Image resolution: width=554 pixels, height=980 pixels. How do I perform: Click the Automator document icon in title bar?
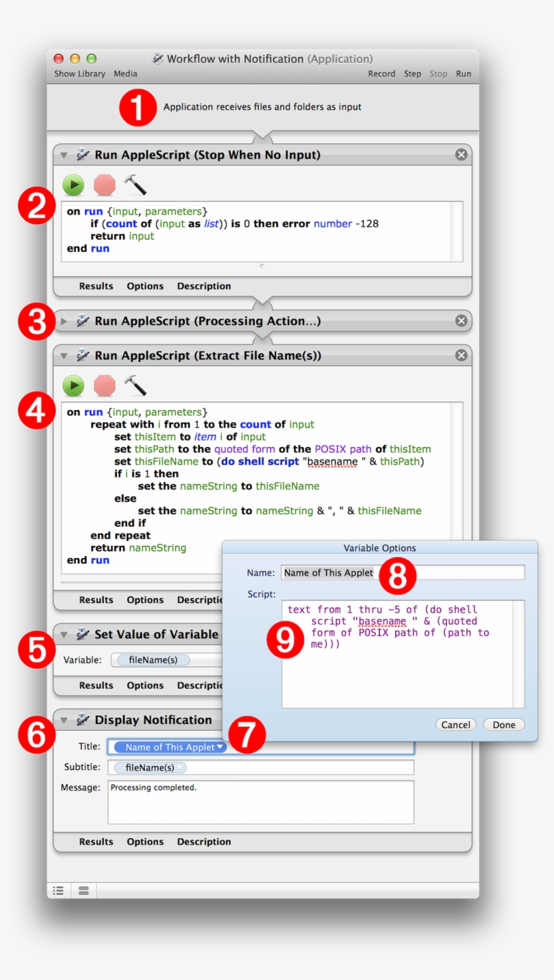(158, 59)
